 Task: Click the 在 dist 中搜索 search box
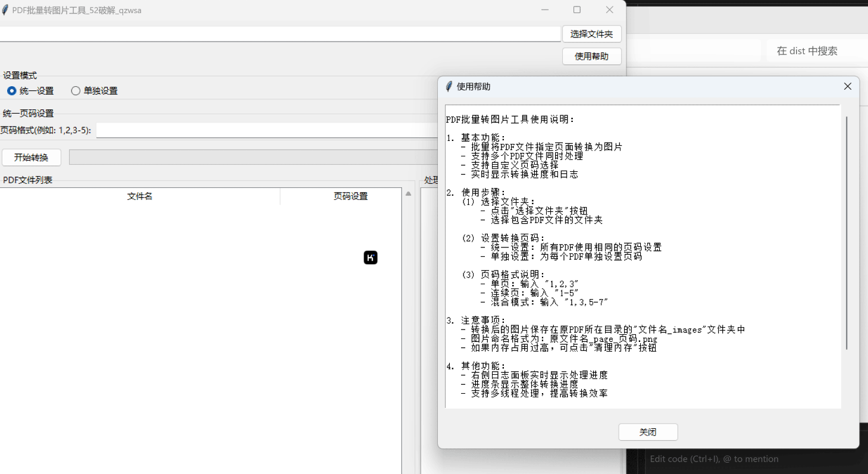[x=816, y=51]
